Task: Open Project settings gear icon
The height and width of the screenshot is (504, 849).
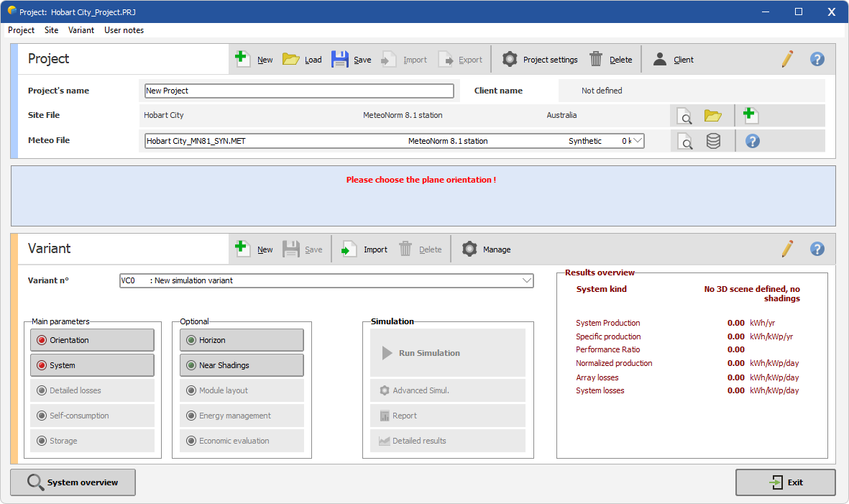Action: [x=510, y=59]
